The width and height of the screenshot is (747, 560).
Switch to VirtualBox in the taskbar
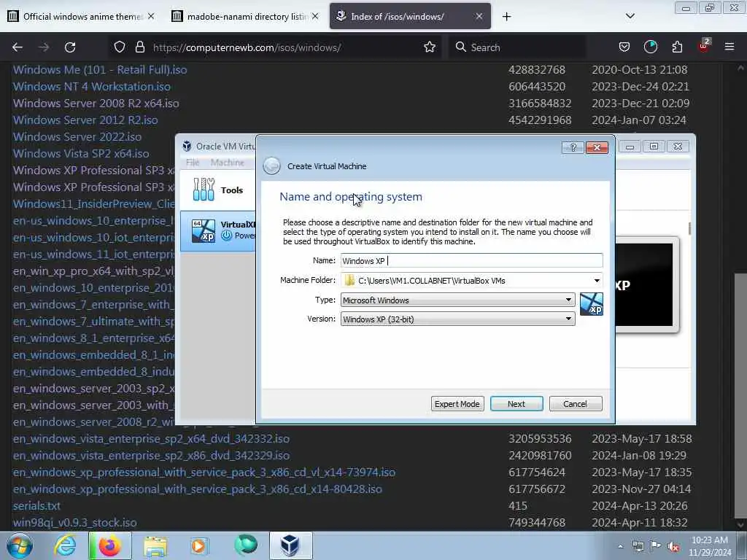290,545
